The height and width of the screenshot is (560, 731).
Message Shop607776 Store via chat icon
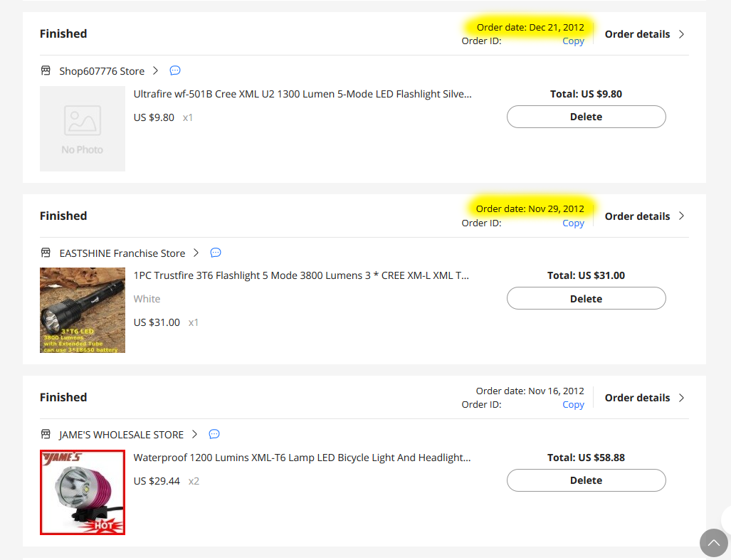coord(175,70)
